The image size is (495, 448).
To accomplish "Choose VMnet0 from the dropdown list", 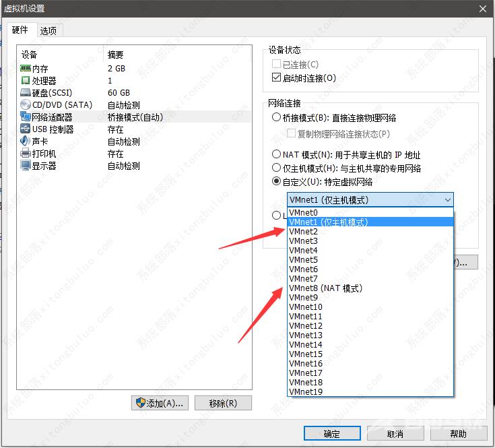I will pyautogui.click(x=370, y=212).
